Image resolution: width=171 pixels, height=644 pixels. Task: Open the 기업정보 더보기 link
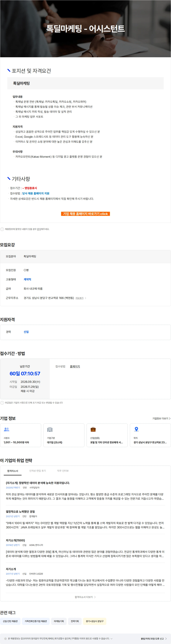(x=162, y=418)
